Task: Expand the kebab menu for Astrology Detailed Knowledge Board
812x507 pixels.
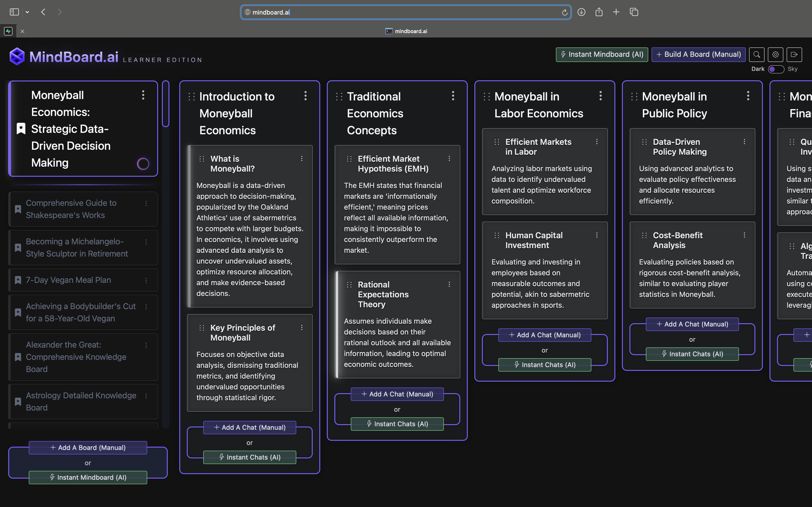Action: [146, 396]
